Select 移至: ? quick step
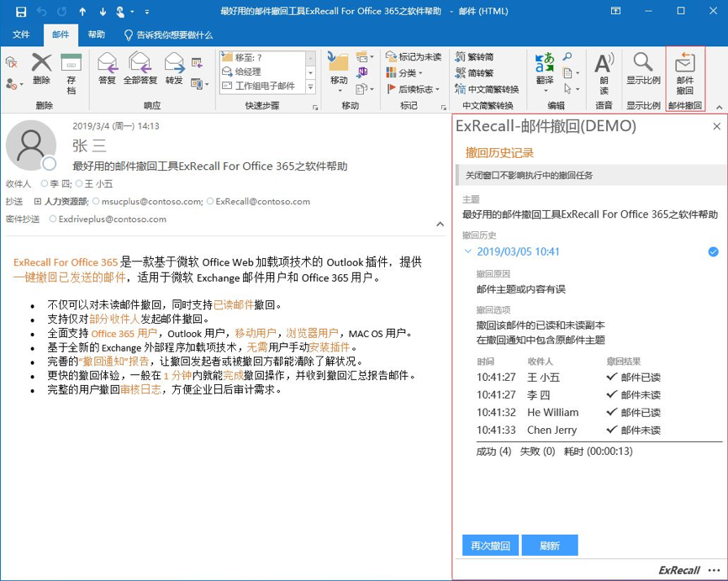Screen dimensions: 728x581 (x=263, y=57)
